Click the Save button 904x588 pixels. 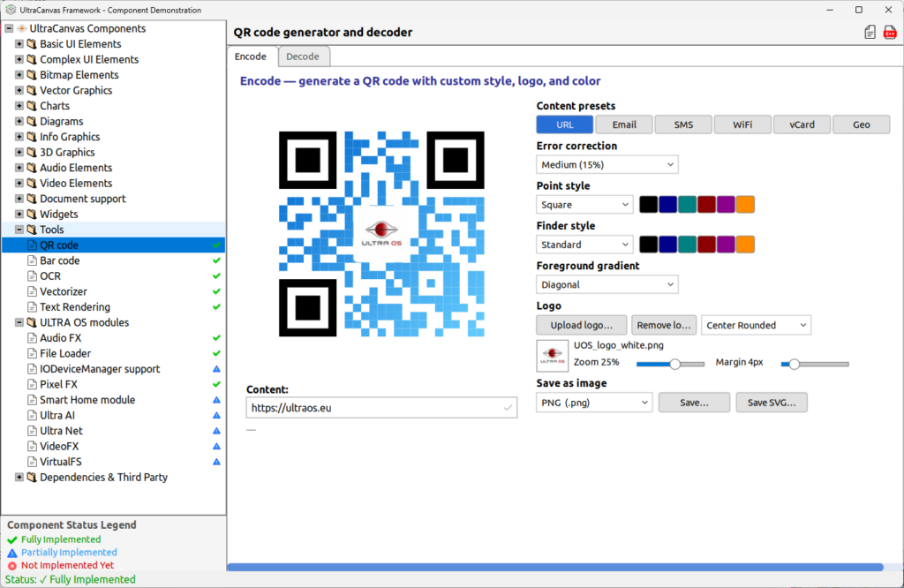694,403
